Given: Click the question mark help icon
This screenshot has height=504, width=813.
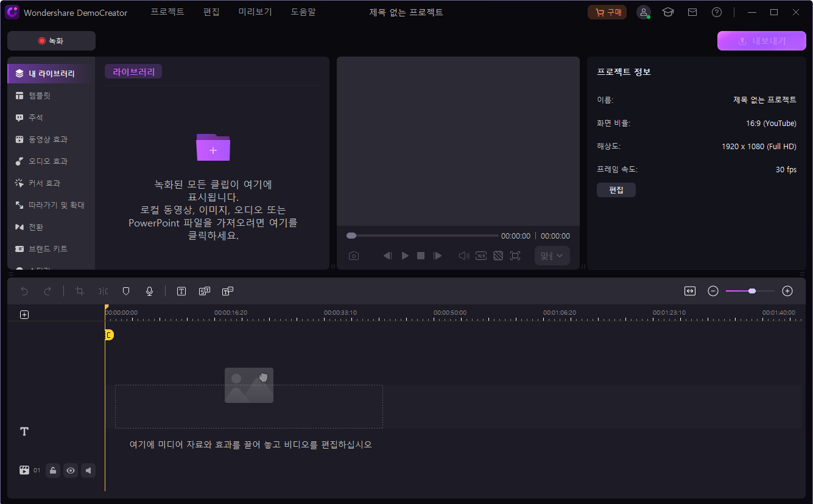Looking at the screenshot, I should 717,12.
